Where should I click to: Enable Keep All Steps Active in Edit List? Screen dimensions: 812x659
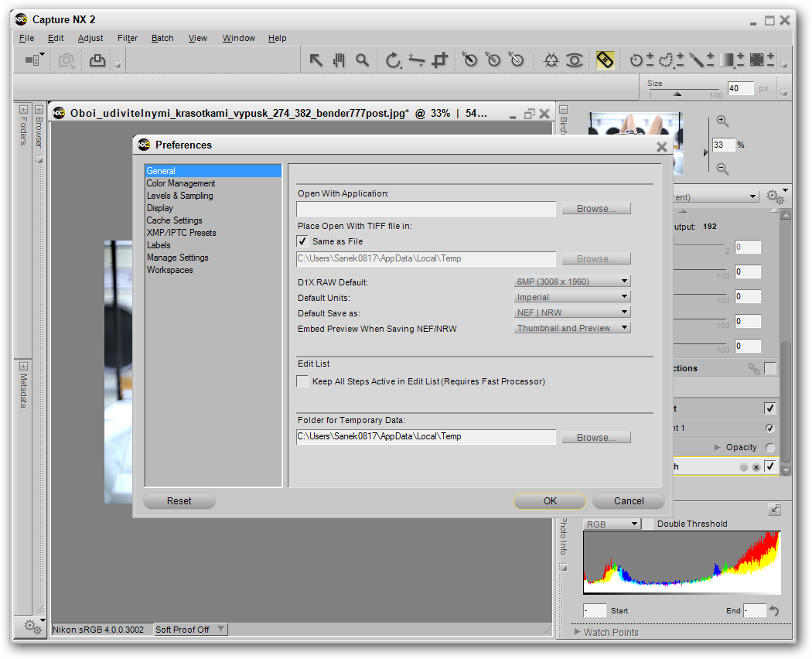(302, 381)
